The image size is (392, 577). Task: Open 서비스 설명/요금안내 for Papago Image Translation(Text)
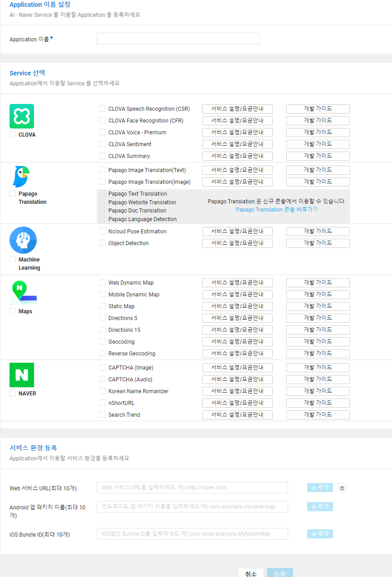[237, 170]
